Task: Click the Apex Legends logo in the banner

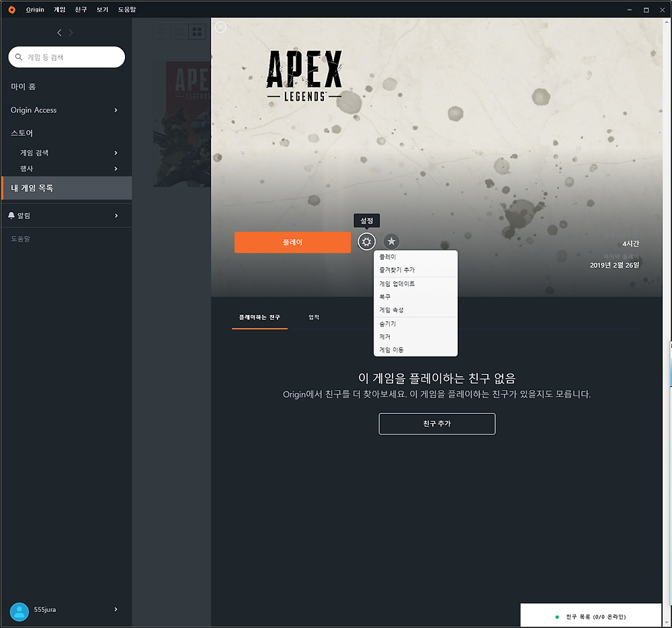Action: tap(304, 75)
